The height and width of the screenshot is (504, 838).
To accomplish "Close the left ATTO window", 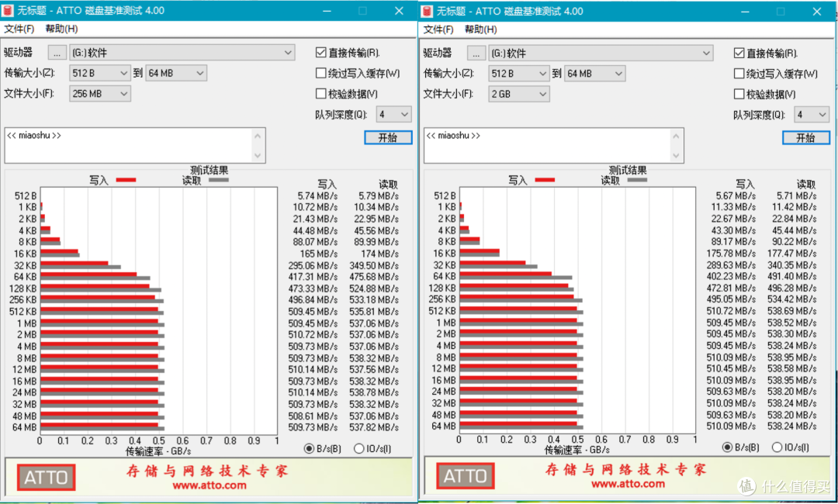I will [x=399, y=11].
